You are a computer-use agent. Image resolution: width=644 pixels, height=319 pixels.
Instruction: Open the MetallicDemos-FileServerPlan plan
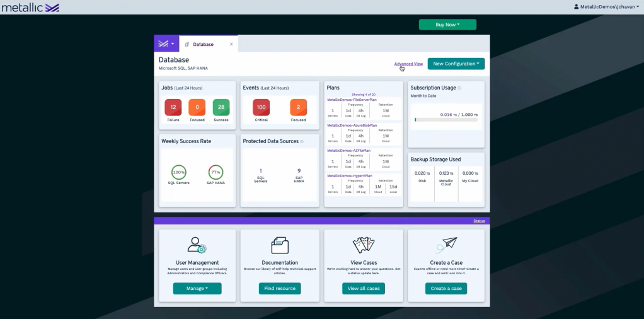352,100
